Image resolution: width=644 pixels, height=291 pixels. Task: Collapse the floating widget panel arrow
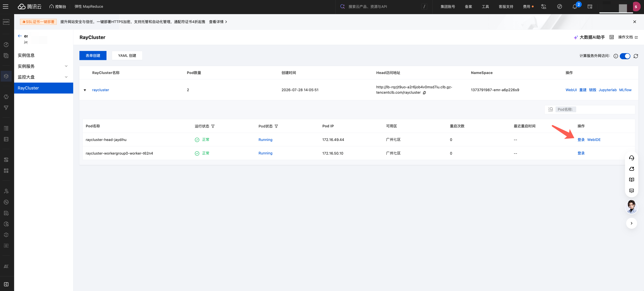[x=632, y=223]
